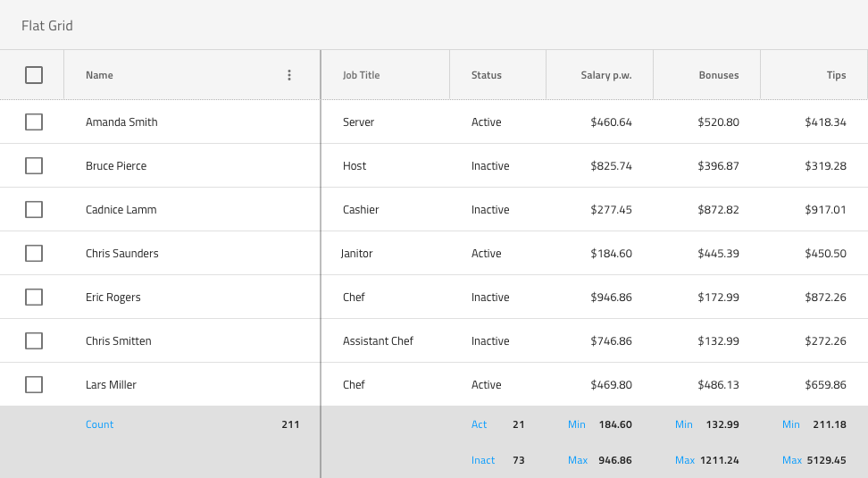868x478 pixels.
Task: Sort by the Bonuses column header
Action: click(718, 75)
